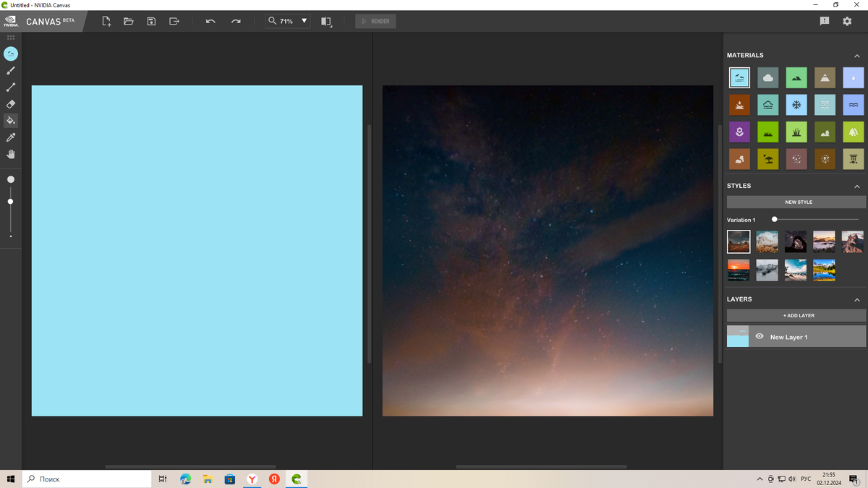Image resolution: width=868 pixels, height=488 pixels.
Task: Click the brush size slider handle
Action: pos(11,202)
